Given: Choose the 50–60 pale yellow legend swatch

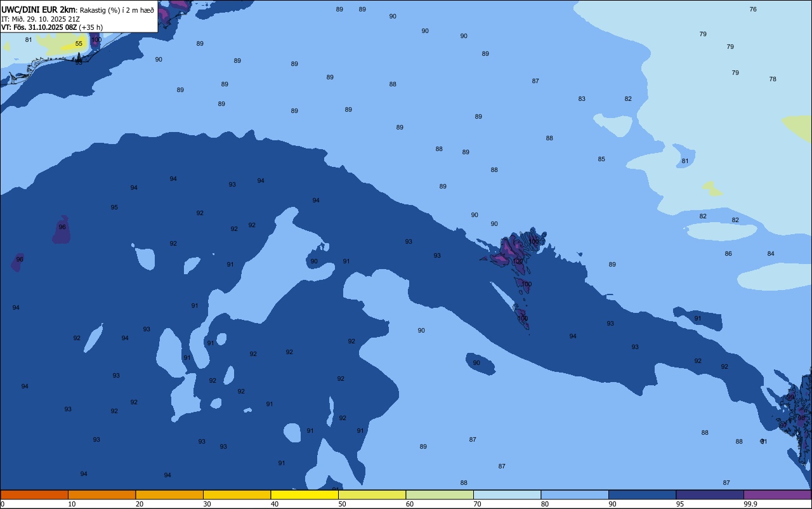Looking at the screenshot, I should point(372,494).
